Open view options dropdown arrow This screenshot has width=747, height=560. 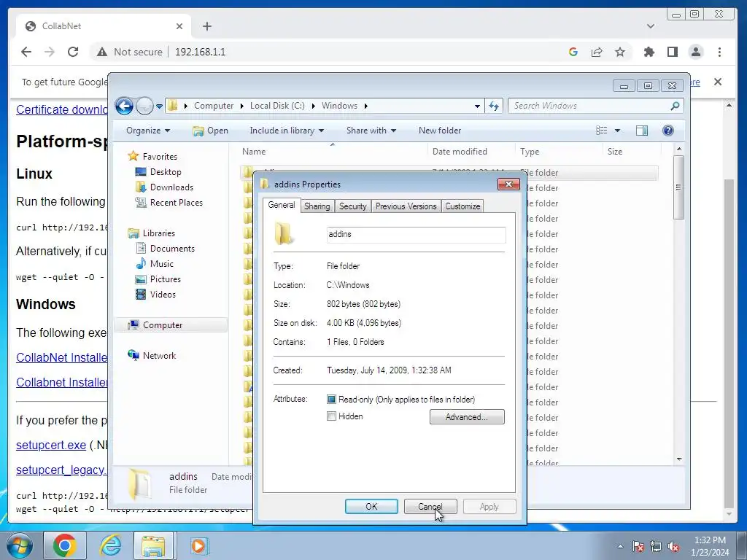[x=617, y=131]
